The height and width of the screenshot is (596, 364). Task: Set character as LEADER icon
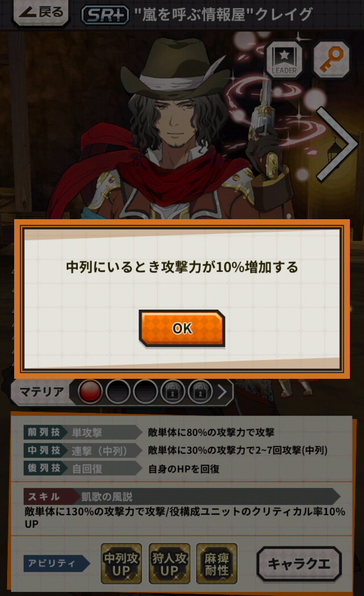[x=284, y=60]
